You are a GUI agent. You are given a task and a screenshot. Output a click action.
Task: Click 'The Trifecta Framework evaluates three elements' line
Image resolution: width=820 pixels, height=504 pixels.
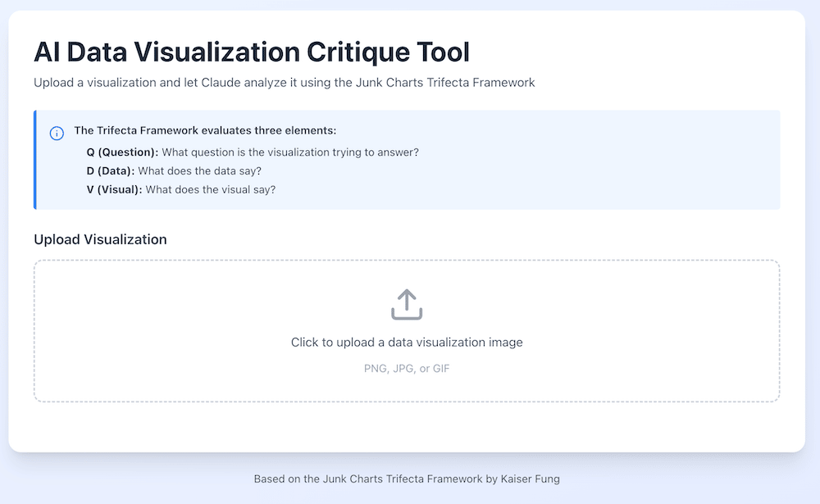(x=205, y=130)
